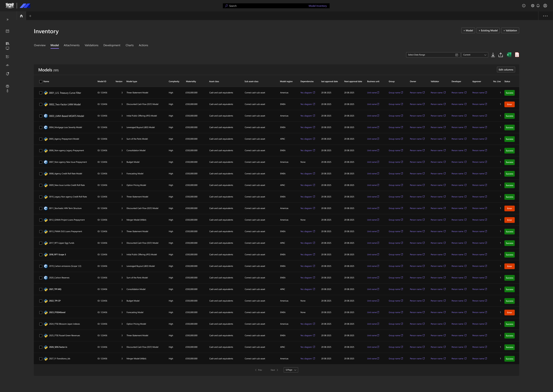Open the sidebar alerts bell icon
The width and height of the screenshot is (553, 392).
(x=8, y=74)
